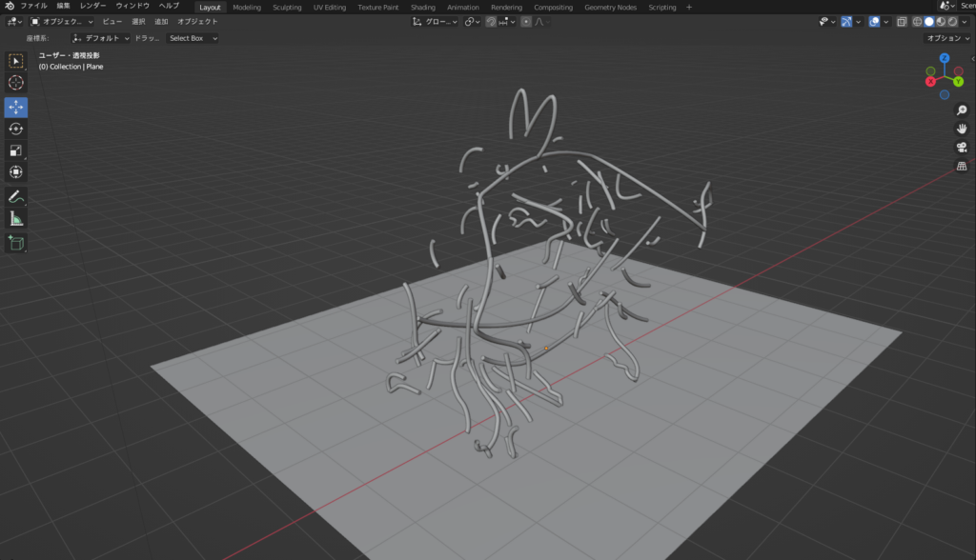Select the Transform tool

(x=16, y=172)
